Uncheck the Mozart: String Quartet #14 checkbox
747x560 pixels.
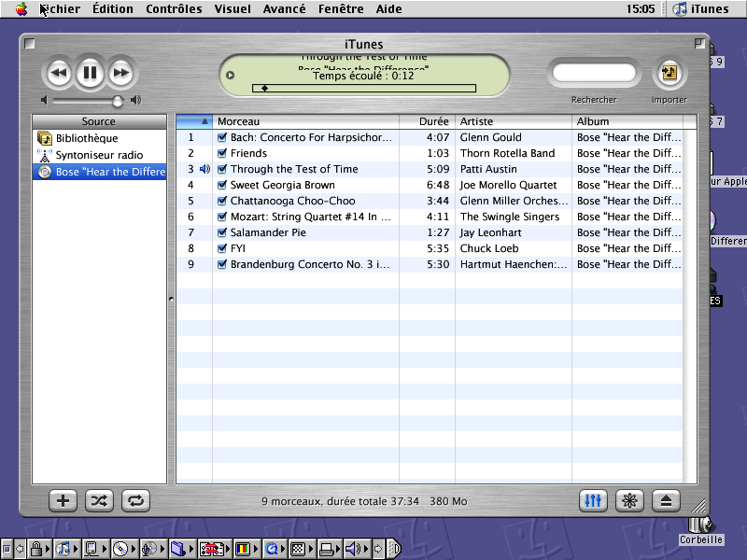221,217
